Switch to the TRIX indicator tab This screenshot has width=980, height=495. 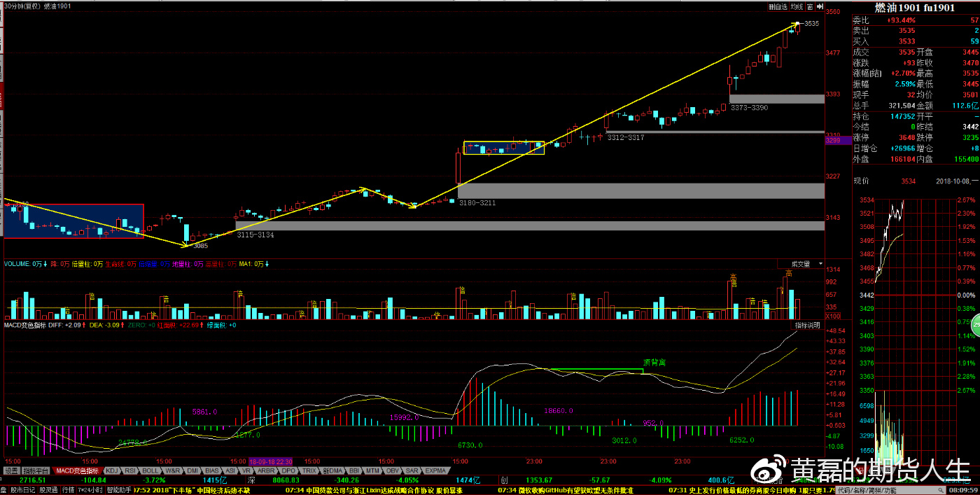(309, 470)
